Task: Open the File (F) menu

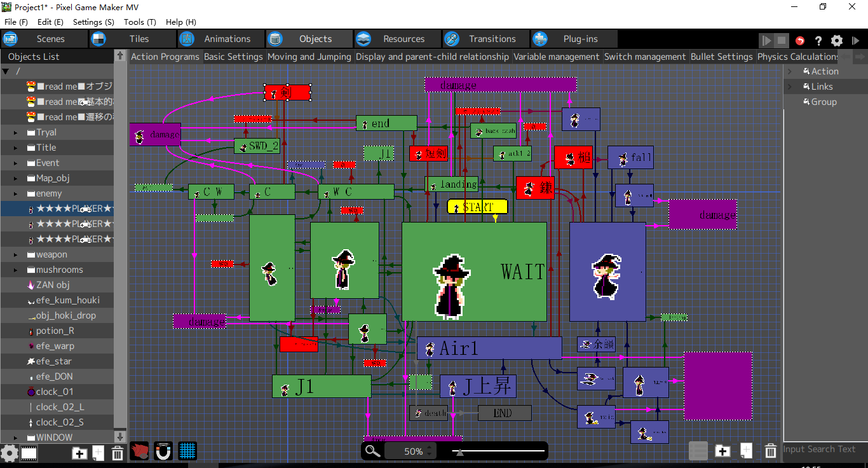Action: point(16,22)
